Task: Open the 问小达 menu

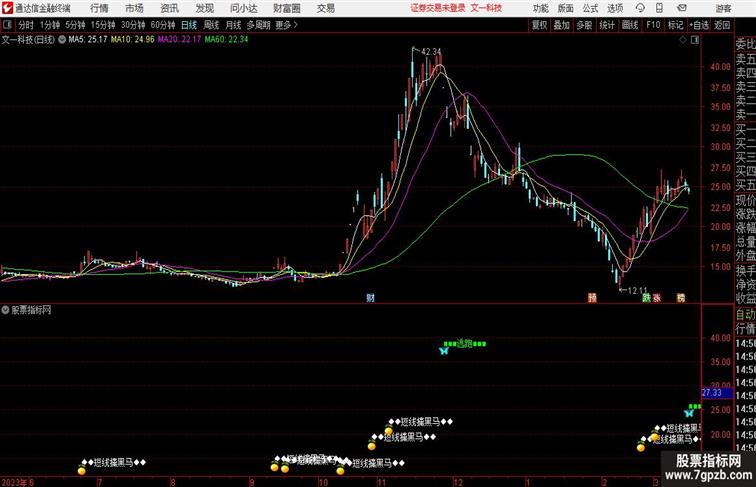Action: pyautogui.click(x=243, y=8)
